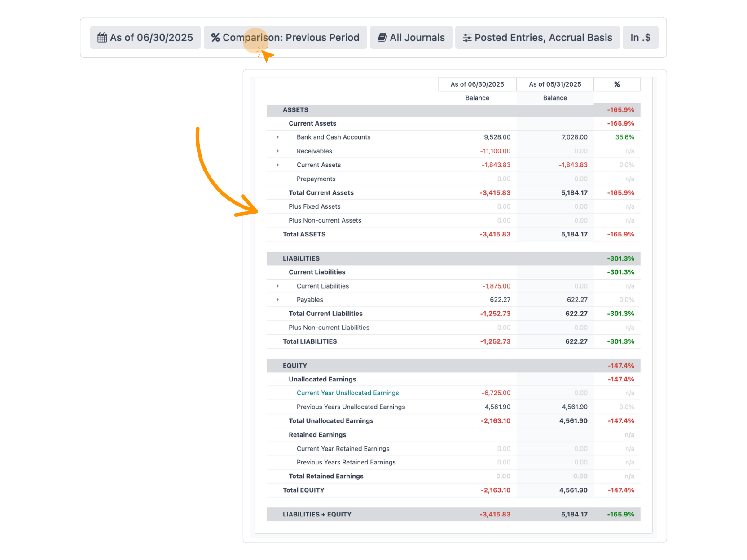Expand the Payables row
The width and height of the screenshot is (747, 560).
pos(277,299)
